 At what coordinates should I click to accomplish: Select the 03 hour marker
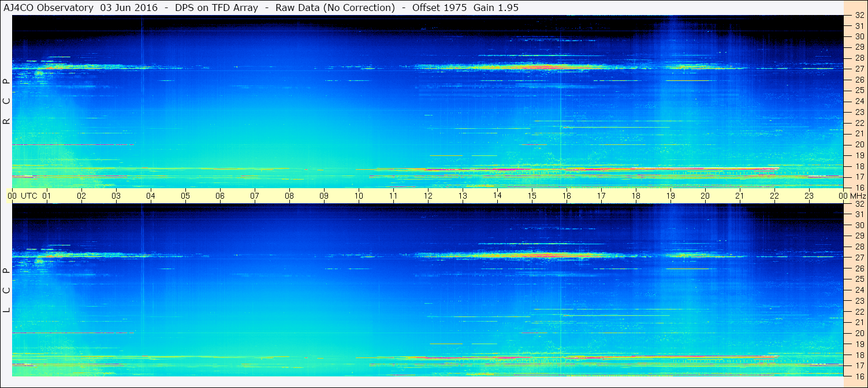click(x=116, y=196)
